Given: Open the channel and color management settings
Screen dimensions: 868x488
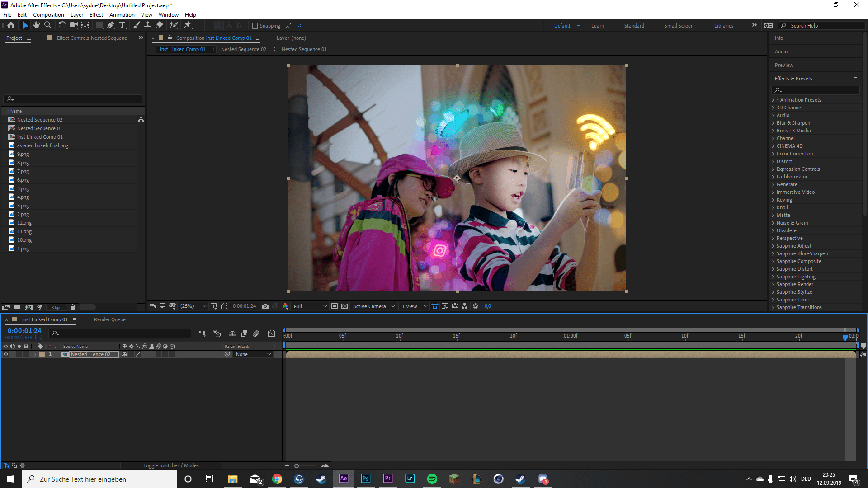Looking at the screenshot, I should [285, 306].
